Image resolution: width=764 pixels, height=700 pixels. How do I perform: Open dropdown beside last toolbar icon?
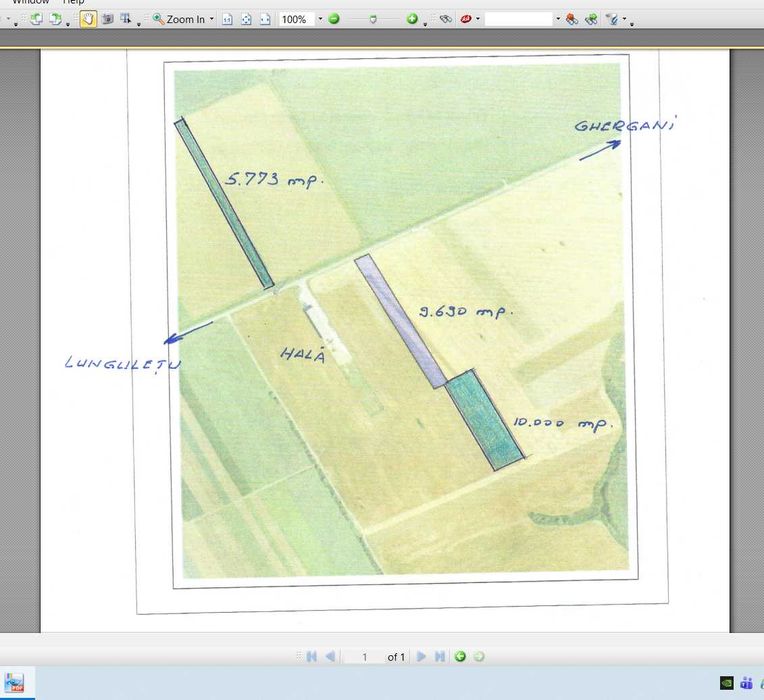[x=624, y=19]
